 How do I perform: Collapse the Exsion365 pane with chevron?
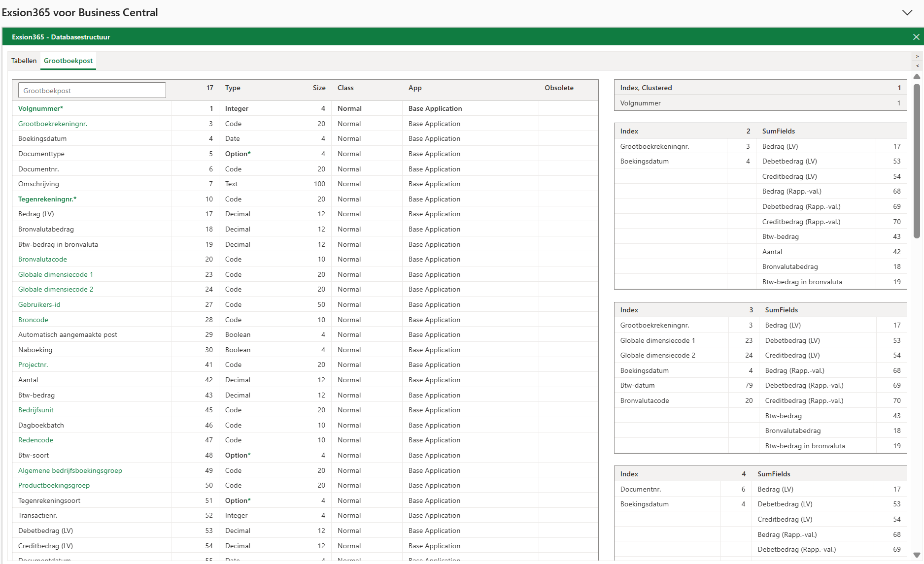click(x=907, y=13)
